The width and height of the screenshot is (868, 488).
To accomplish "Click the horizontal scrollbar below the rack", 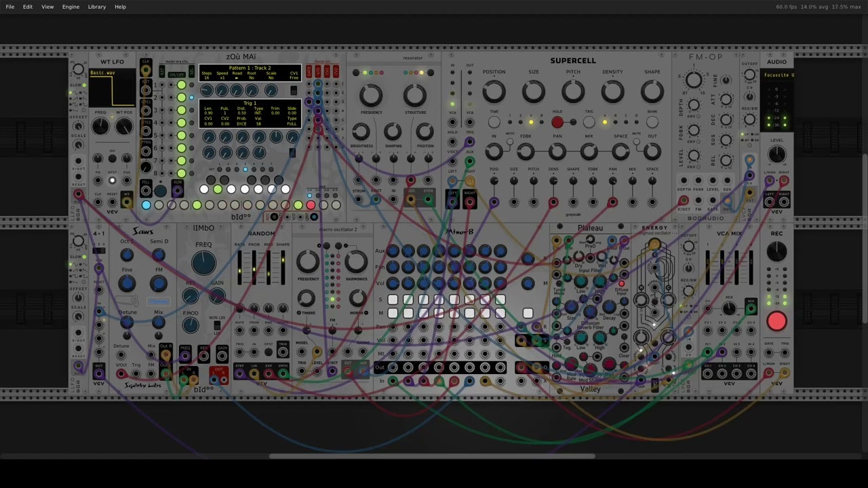I will click(x=431, y=455).
